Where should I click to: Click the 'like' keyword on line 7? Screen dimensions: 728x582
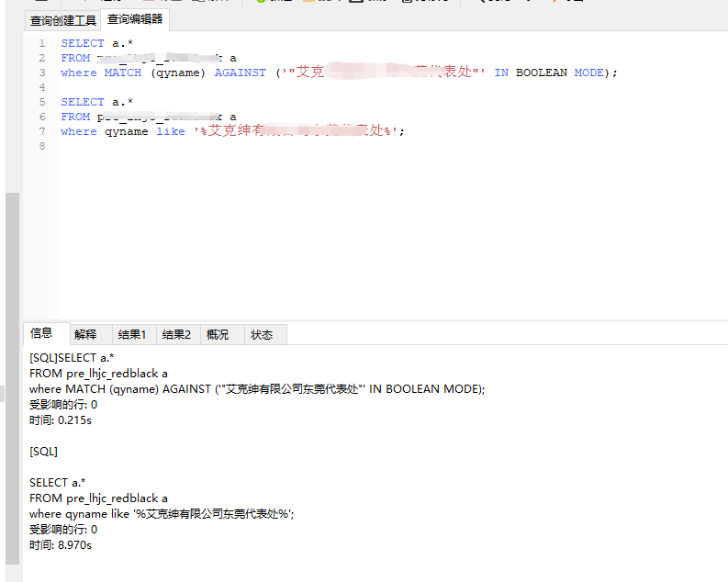pyautogui.click(x=171, y=132)
